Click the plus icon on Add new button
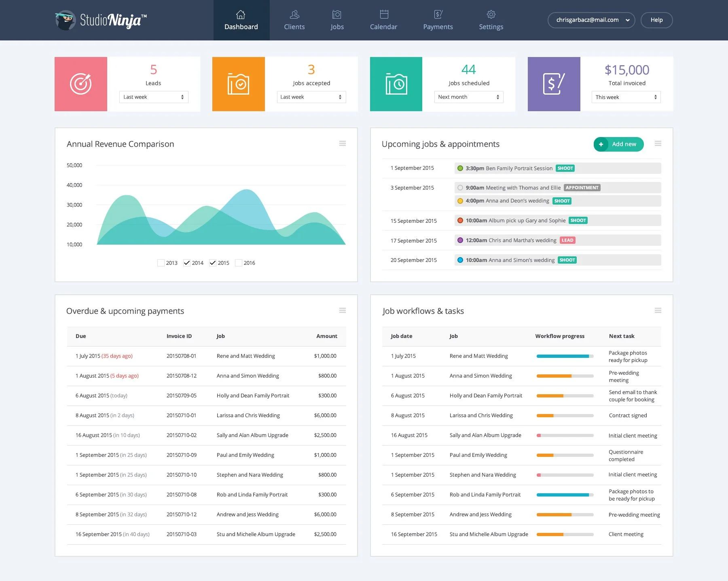This screenshot has height=581, width=728. point(601,144)
